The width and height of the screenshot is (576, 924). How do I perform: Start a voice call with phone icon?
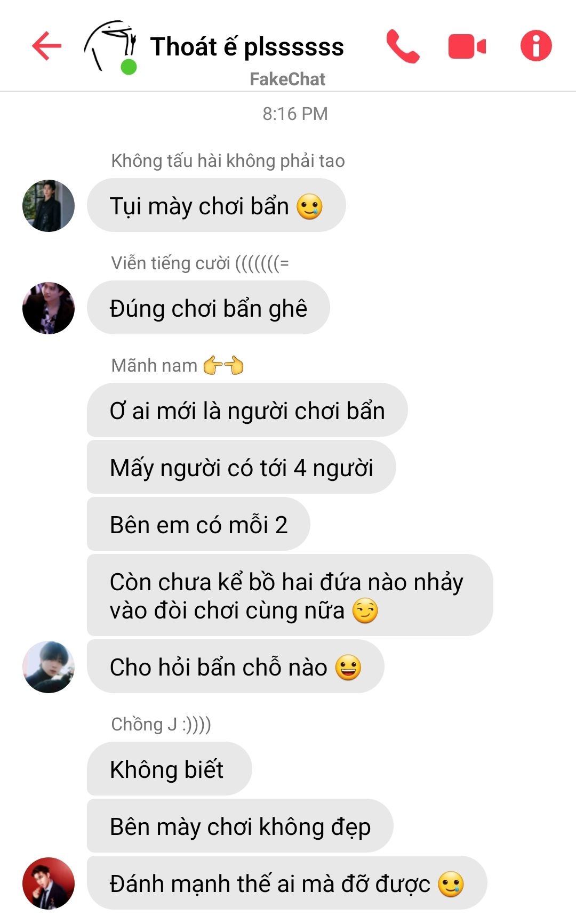(x=403, y=46)
